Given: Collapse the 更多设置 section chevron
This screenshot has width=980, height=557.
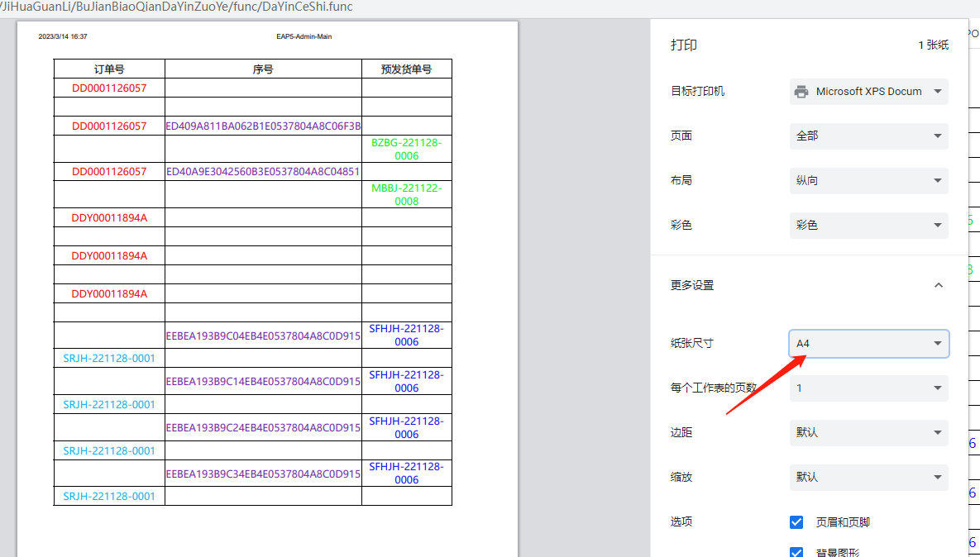Looking at the screenshot, I should pyautogui.click(x=938, y=285).
